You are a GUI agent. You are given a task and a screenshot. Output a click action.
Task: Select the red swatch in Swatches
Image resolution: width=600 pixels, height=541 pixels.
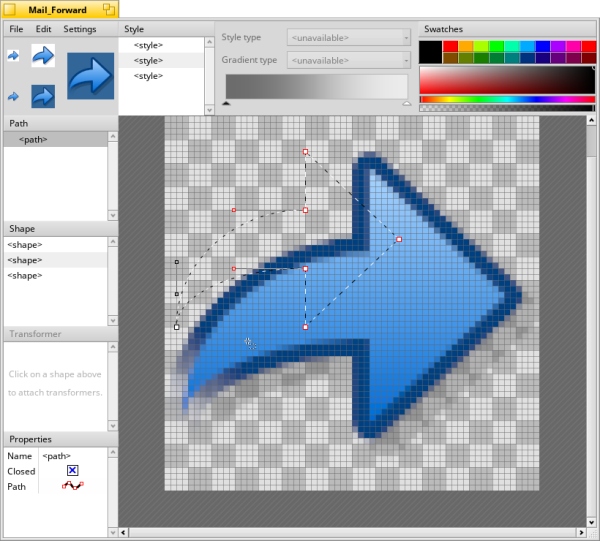[x=450, y=46]
